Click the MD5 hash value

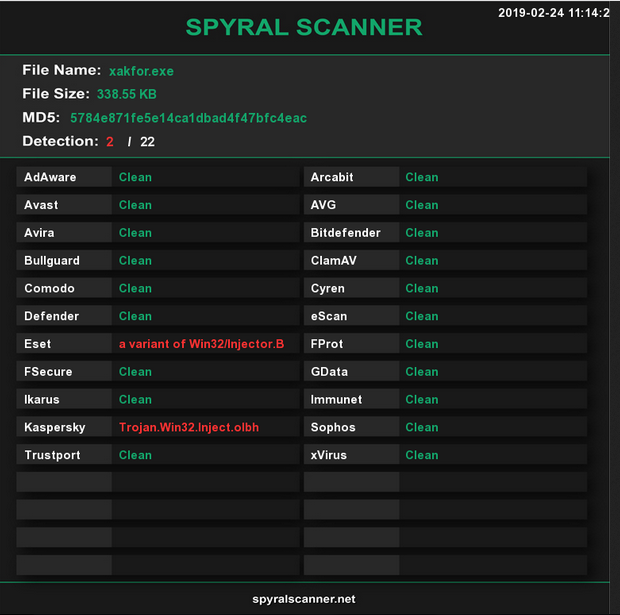coord(188,118)
